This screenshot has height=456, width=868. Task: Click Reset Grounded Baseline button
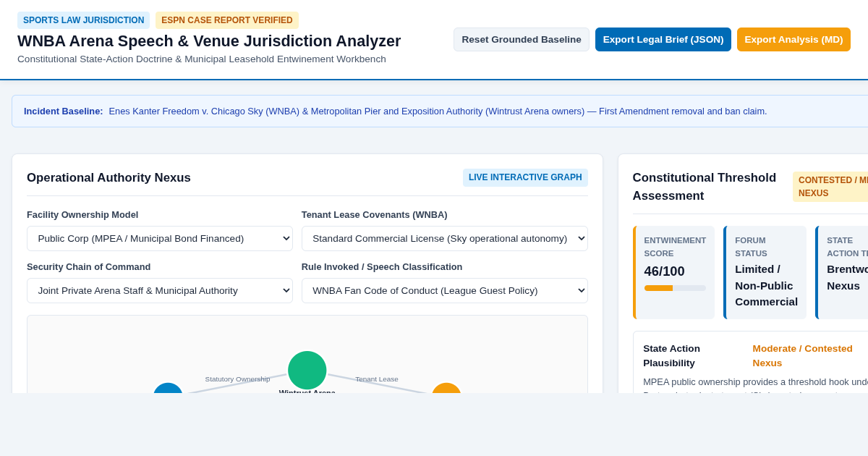tap(522, 39)
